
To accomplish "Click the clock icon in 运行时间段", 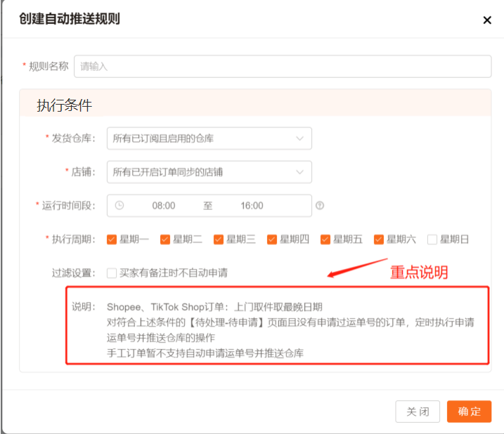I will tap(119, 205).
